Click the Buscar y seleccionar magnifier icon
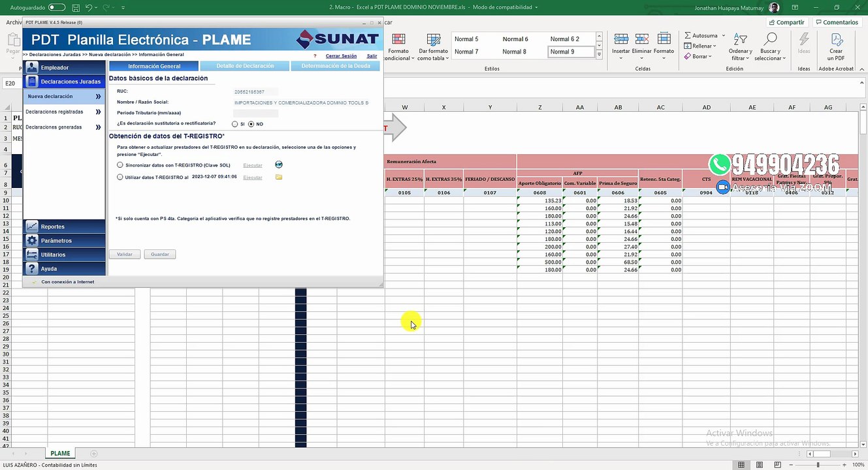 [x=771, y=39]
